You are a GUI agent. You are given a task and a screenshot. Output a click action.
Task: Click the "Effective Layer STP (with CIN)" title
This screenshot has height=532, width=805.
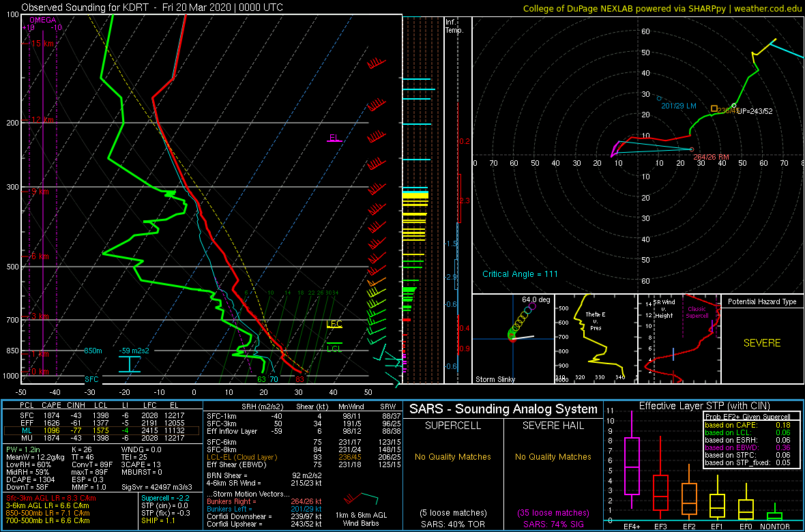click(703, 406)
